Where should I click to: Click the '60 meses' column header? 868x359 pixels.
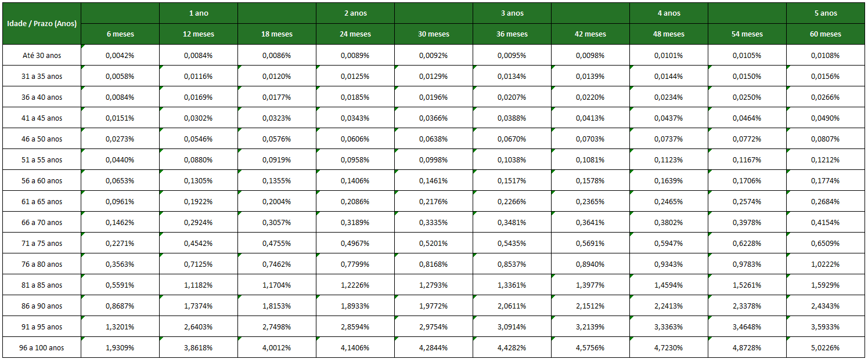click(826, 34)
